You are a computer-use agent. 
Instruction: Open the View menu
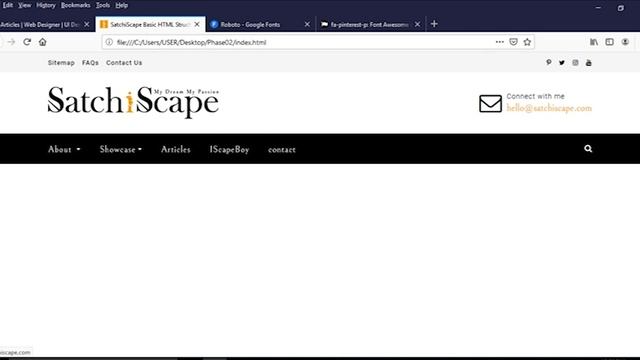[24, 5]
